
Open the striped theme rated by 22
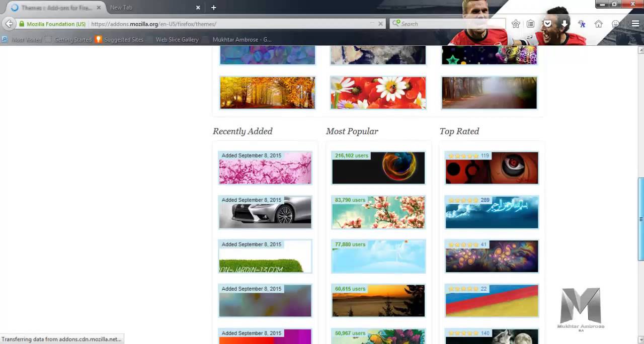[492, 301]
